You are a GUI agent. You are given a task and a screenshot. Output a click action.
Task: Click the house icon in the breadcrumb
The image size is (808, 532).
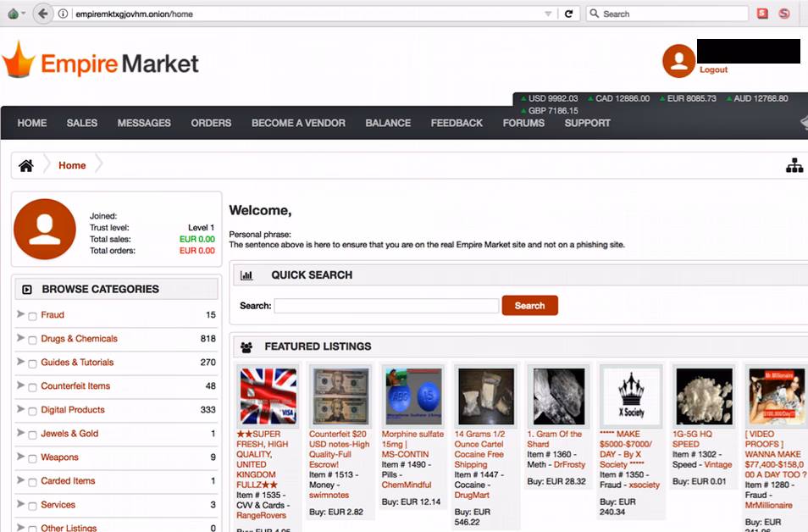click(x=26, y=165)
